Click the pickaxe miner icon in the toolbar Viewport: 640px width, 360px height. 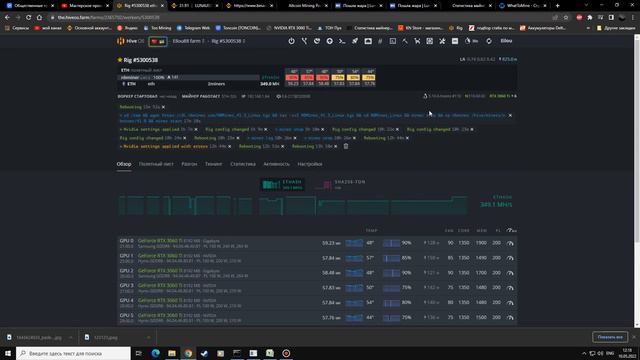(405, 41)
